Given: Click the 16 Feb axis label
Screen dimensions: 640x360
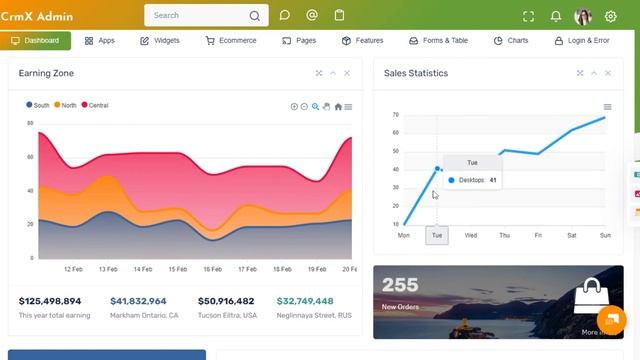Looking at the screenshot, I should (x=213, y=269).
